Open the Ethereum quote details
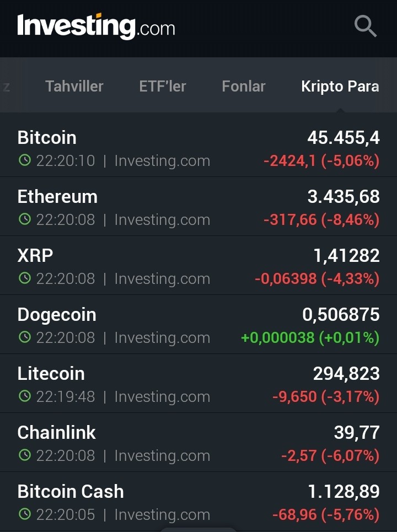Image resolution: width=397 pixels, height=532 pixels. (198, 206)
